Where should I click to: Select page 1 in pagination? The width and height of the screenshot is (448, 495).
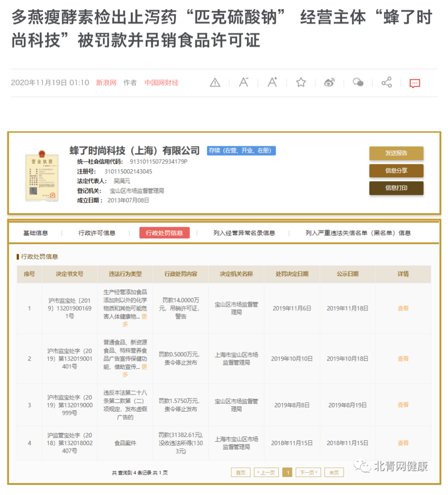[287, 472]
